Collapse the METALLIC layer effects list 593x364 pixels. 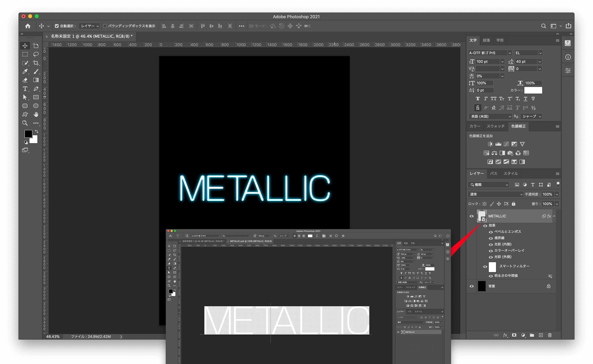pos(554,216)
